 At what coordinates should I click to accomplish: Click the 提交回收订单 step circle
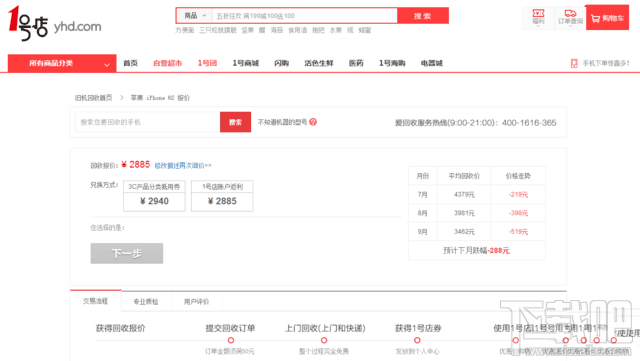pyautogui.click(x=231, y=340)
